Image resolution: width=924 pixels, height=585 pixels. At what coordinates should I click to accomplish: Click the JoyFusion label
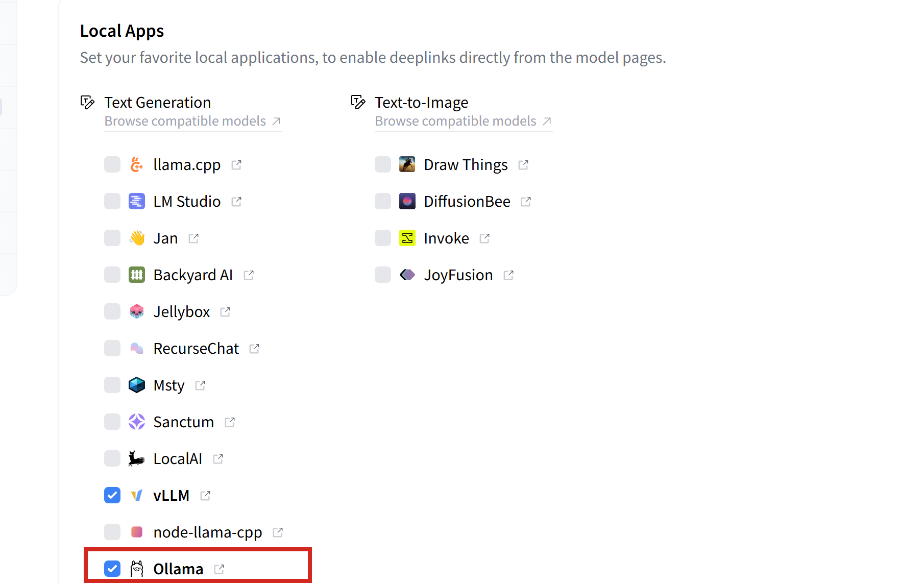pyautogui.click(x=458, y=275)
